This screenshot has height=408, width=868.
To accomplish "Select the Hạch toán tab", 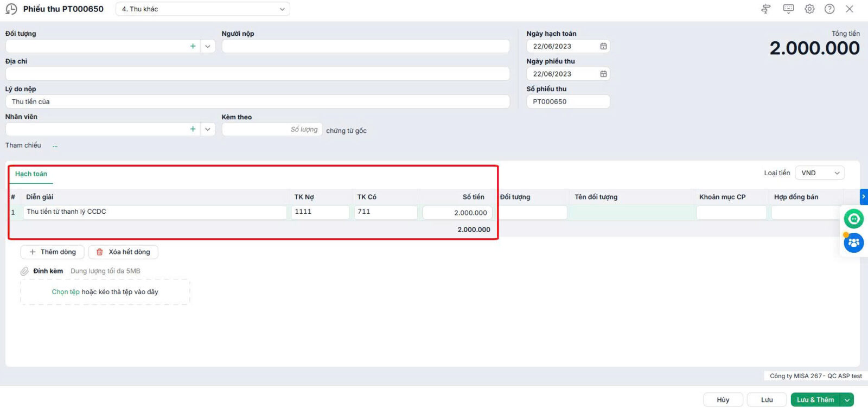I will [x=31, y=174].
